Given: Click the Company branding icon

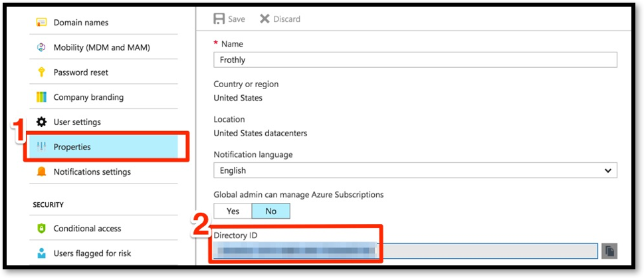Looking at the screenshot, I should (41, 97).
